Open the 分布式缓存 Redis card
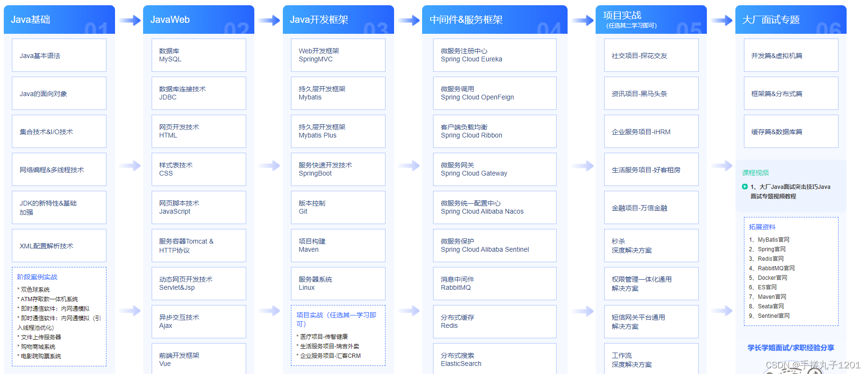Screen dimensions: 868x374 coord(495,322)
